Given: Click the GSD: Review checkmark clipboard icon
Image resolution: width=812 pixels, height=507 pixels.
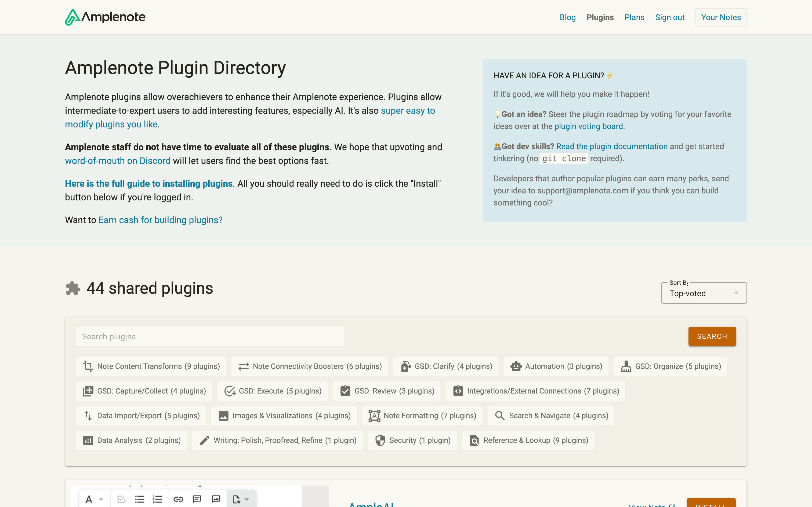Looking at the screenshot, I should [x=345, y=391].
